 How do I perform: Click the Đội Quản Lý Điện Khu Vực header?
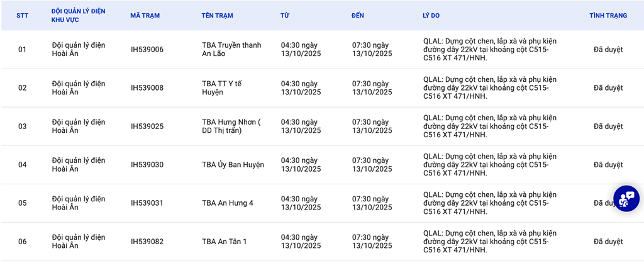pos(78,16)
